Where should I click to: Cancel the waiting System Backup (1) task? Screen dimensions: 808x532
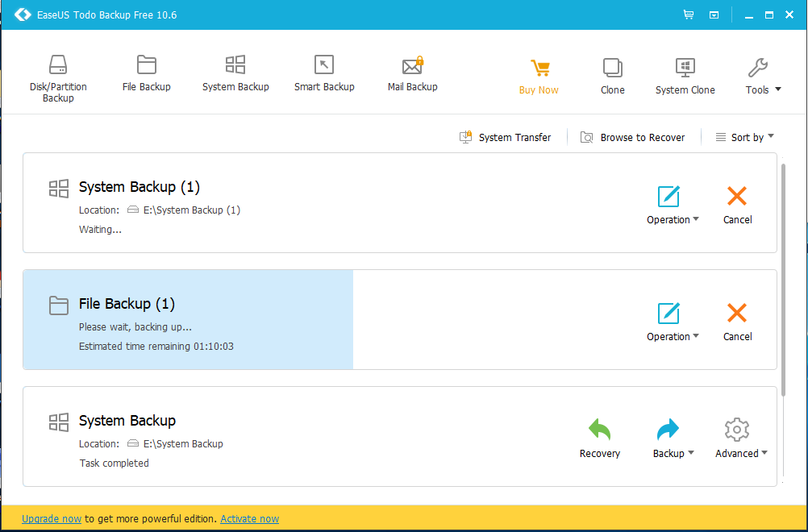(737, 205)
